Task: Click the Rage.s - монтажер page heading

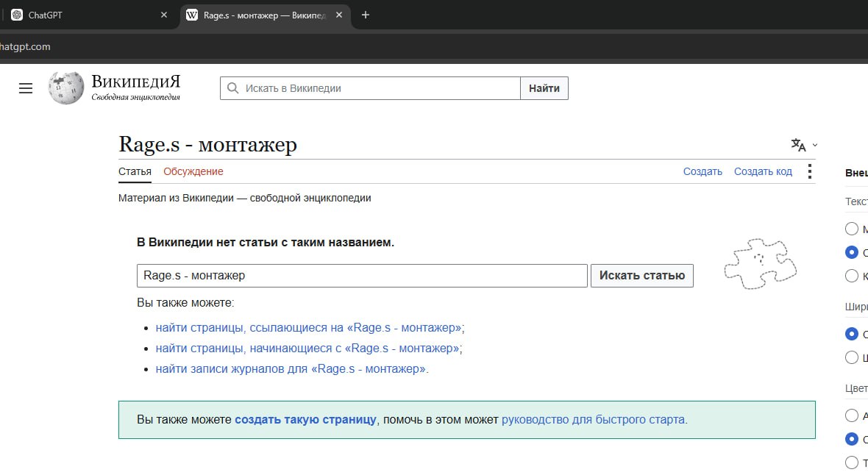Action: tap(207, 145)
